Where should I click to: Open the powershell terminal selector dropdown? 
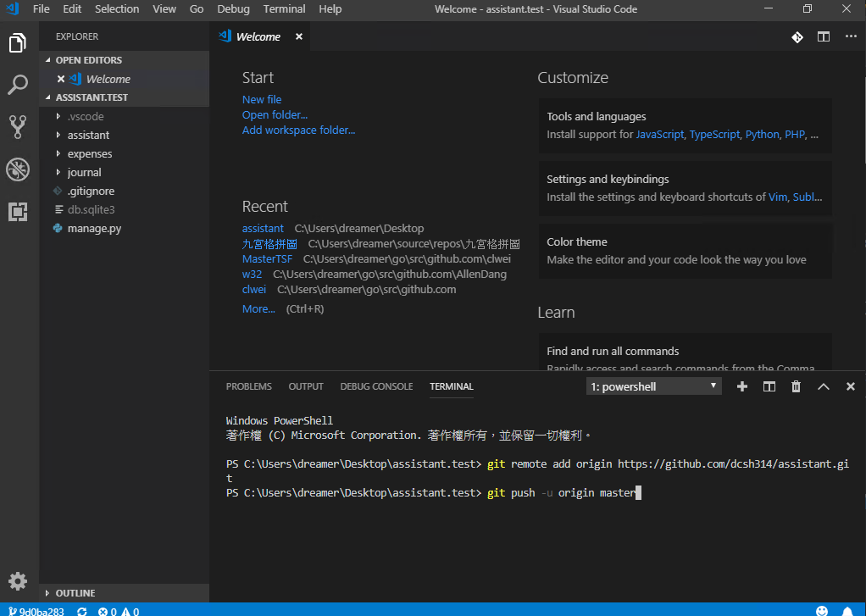[653, 386]
